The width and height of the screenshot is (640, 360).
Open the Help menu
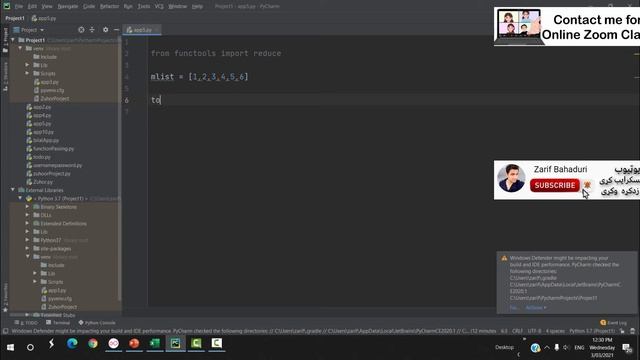point(197,7)
